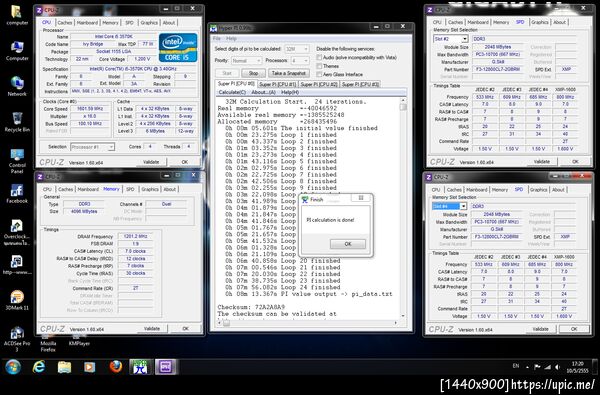Switch to Super PI [CPU #1] tab

(277, 84)
